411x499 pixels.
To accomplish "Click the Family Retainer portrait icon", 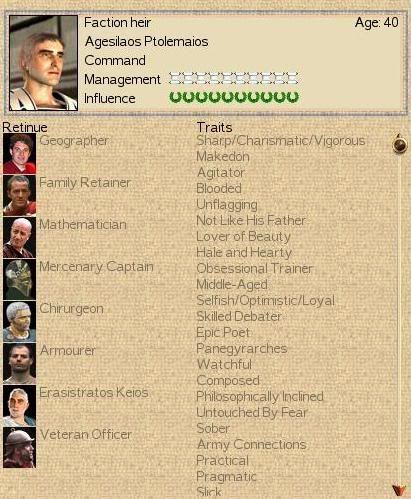I will (19, 195).
